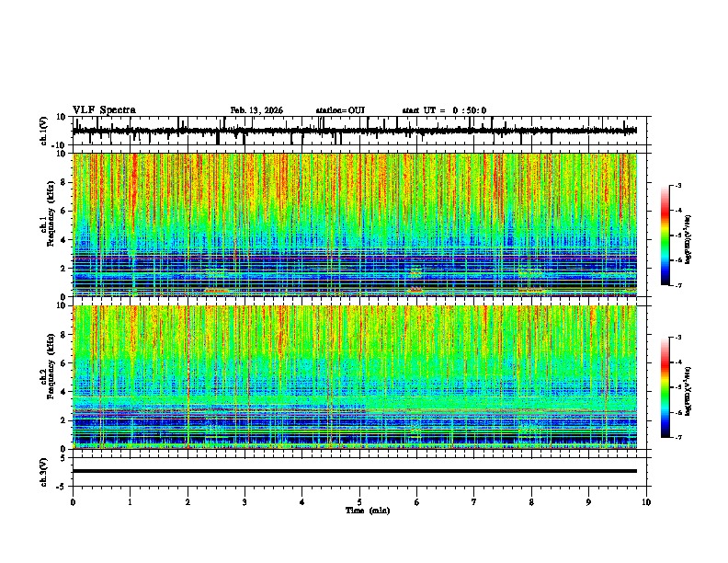The height and width of the screenshot is (563, 728).
Task: Click the "-10" tick on ch.1(V) axis
Action: [60, 145]
